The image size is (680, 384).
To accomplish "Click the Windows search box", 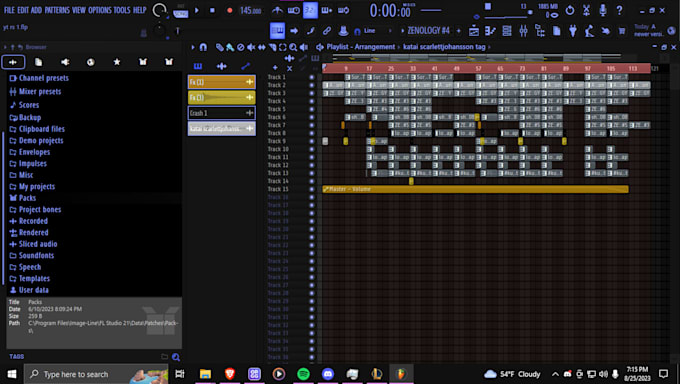I will click(x=96, y=374).
